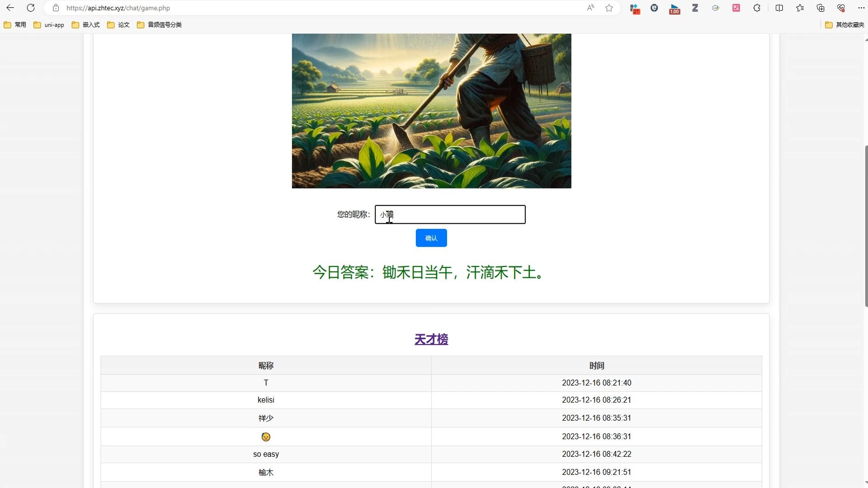Open the 音频信号分类 bookmarks folder
The image size is (868, 488).
[159, 25]
